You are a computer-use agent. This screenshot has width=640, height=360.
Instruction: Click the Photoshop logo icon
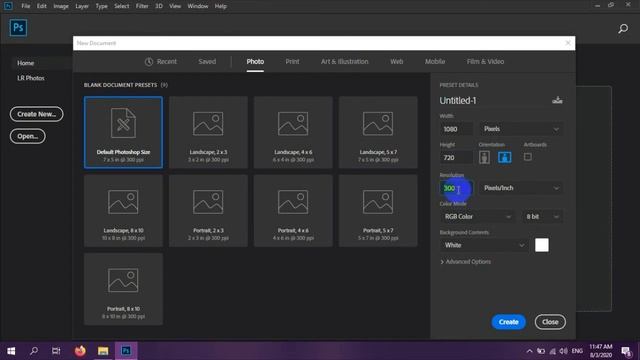(x=18, y=28)
